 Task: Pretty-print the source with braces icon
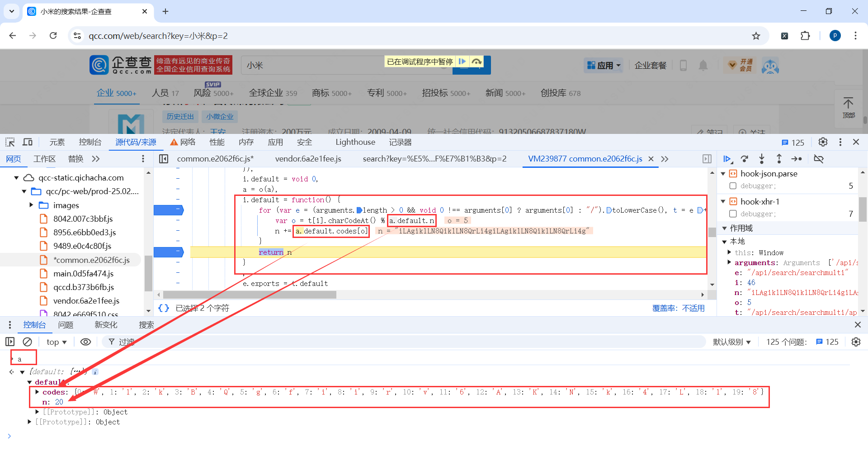coord(164,308)
